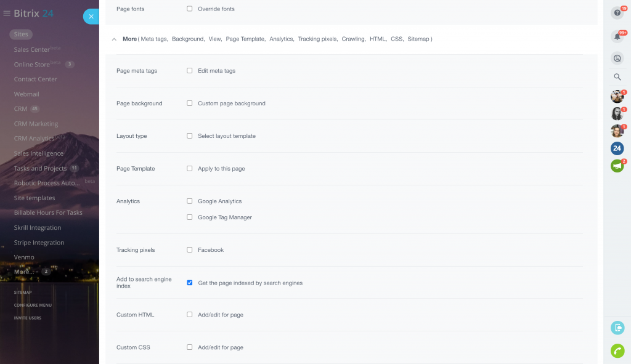Close the slider with blue X button
The width and height of the screenshot is (631, 364).
coord(91,17)
